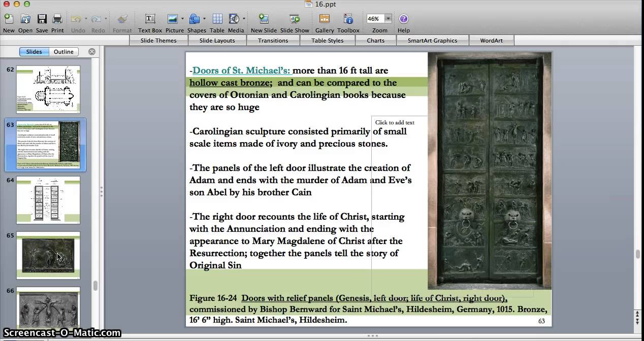644x341 pixels.
Task: Click the 46% zoom input field
Action: [x=375, y=19]
